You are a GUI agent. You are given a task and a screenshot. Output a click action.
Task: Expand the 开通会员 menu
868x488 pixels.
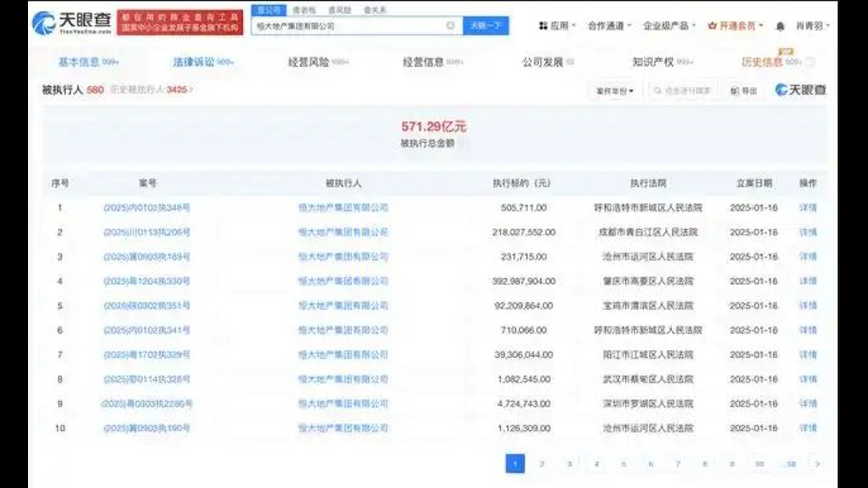(736, 26)
